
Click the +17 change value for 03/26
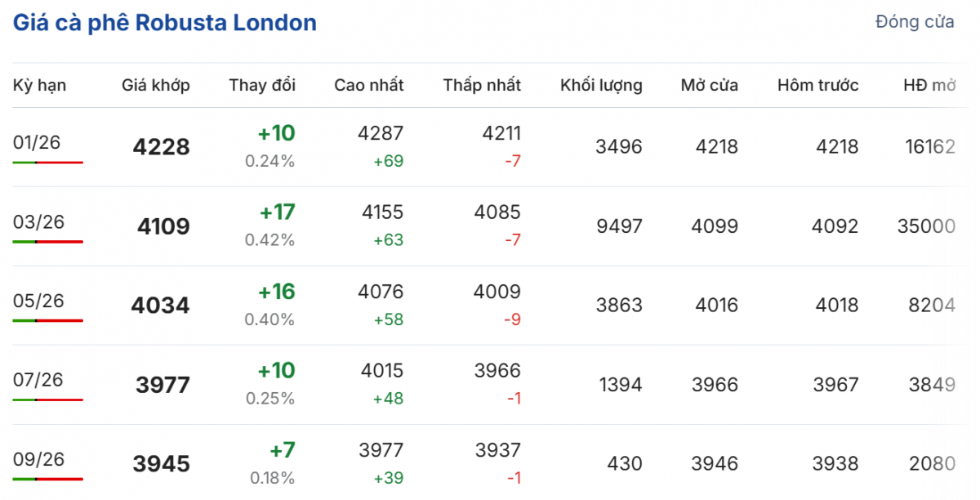(277, 212)
